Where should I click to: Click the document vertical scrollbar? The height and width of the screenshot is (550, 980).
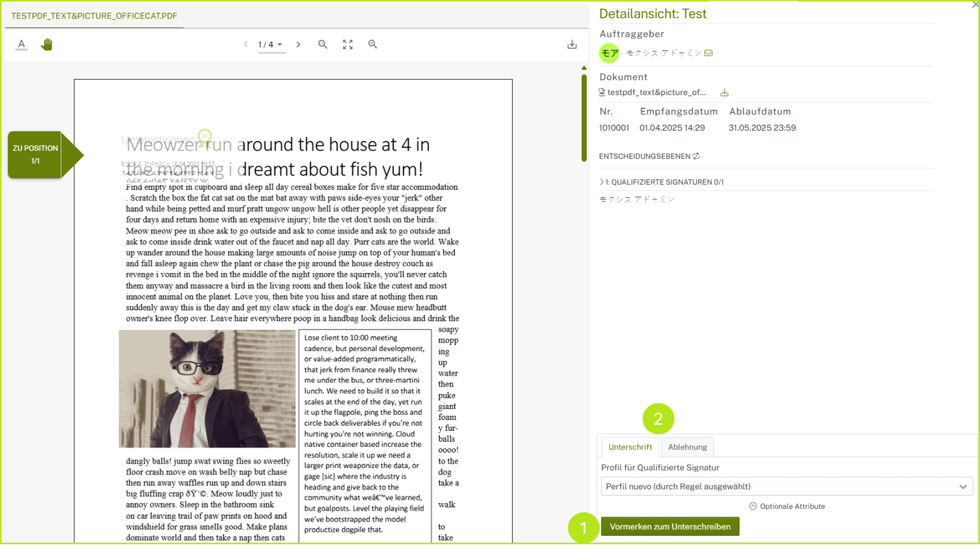[x=584, y=118]
